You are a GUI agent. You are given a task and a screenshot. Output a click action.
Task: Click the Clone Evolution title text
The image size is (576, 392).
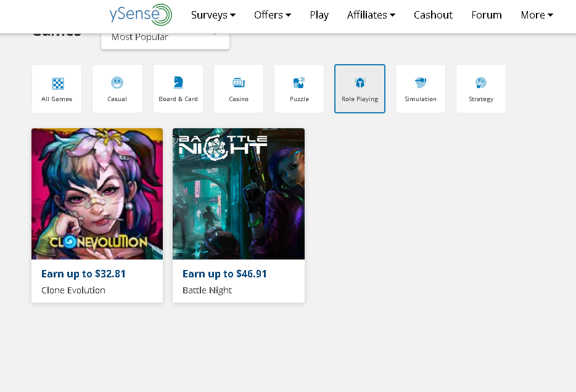coord(73,290)
